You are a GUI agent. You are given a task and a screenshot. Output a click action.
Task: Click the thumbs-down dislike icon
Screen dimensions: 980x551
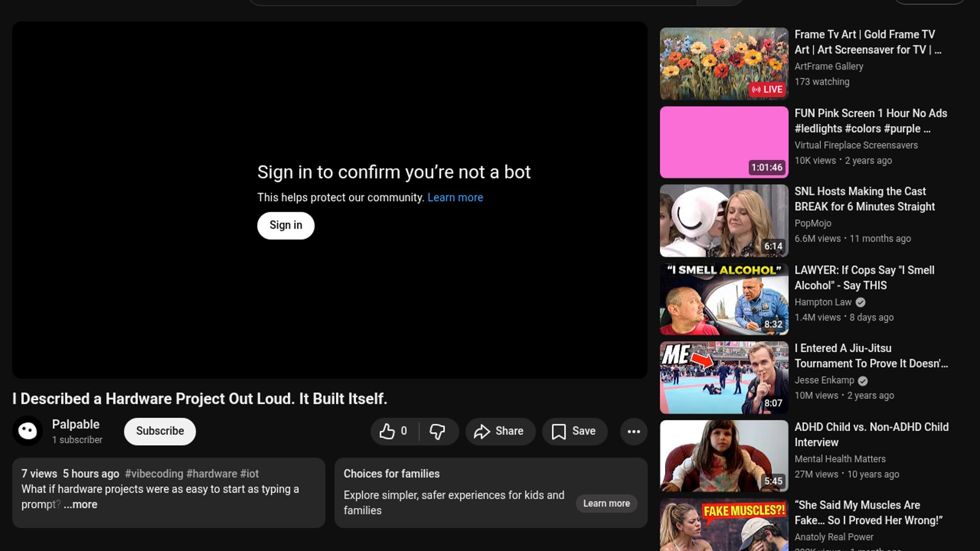click(x=437, y=432)
